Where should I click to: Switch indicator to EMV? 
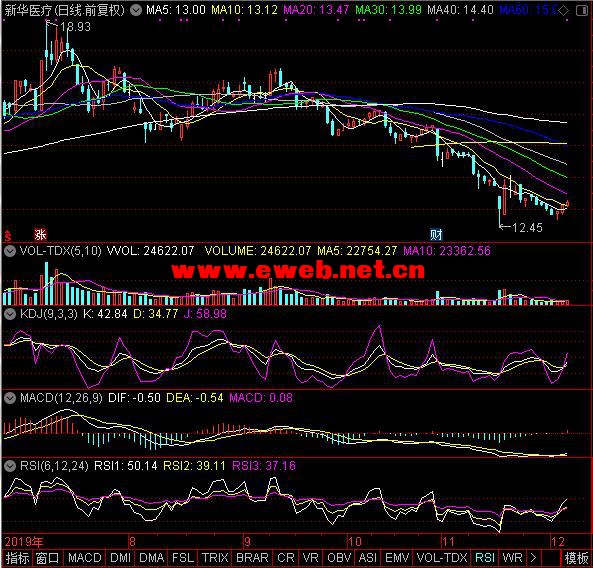coord(397,558)
